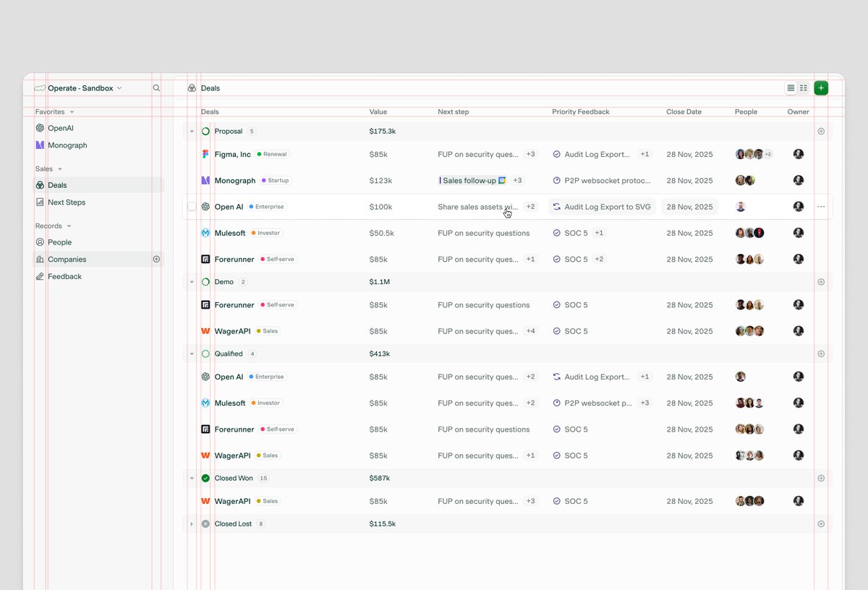Click the +4 next step badge on WagerAPI
This screenshot has width=868, height=590.
tap(531, 331)
